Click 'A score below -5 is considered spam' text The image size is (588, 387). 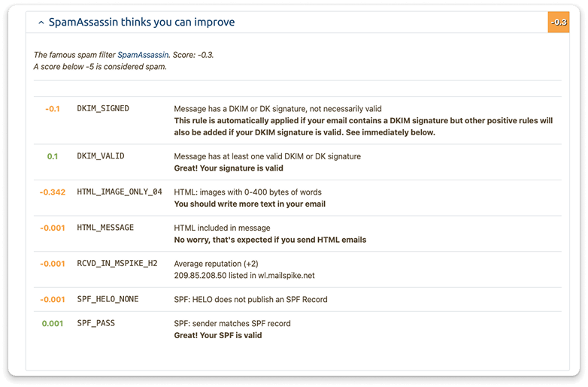click(x=100, y=67)
